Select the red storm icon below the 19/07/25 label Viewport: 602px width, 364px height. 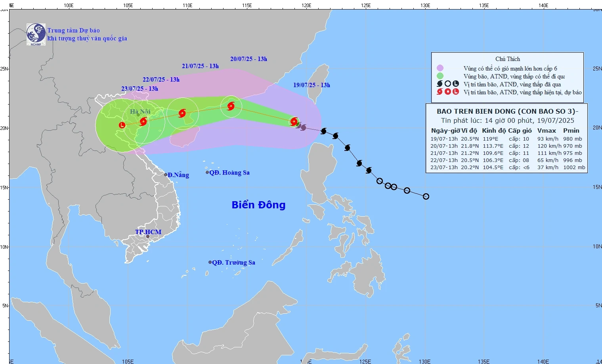tap(294, 122)
